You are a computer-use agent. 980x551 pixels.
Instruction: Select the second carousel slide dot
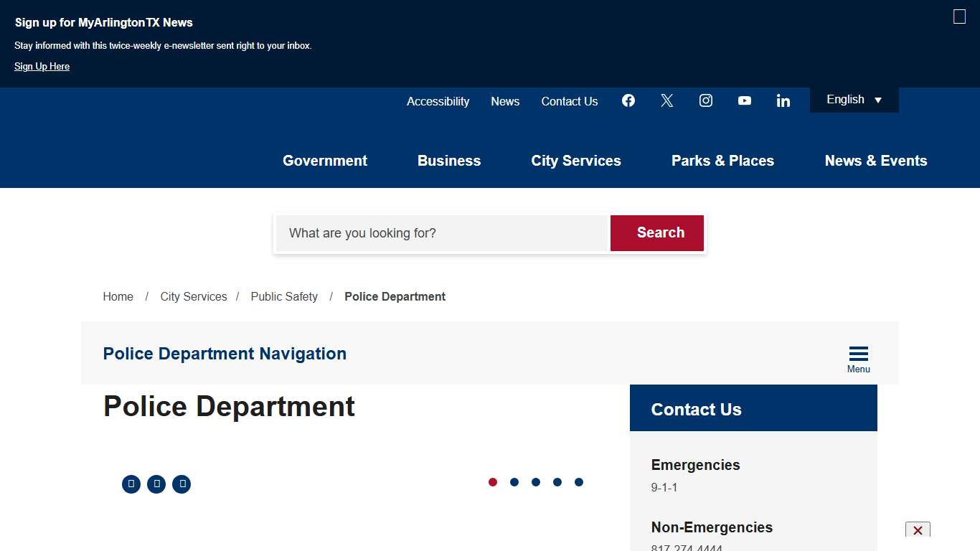tap(514, 482)
